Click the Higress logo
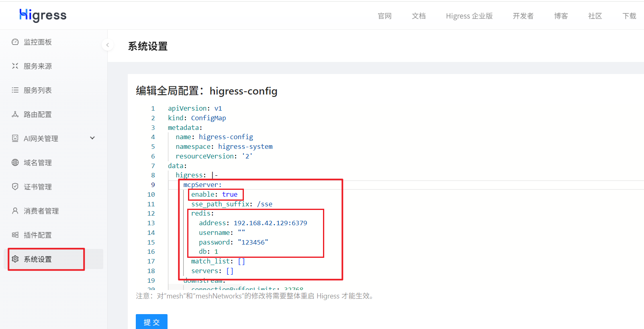 [x=43, y=15]
